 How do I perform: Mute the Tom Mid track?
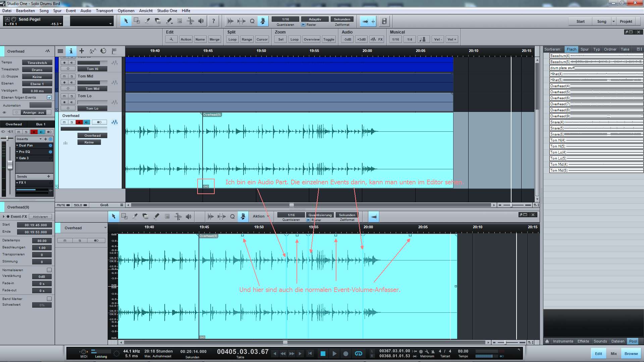(x=64, y=76)
